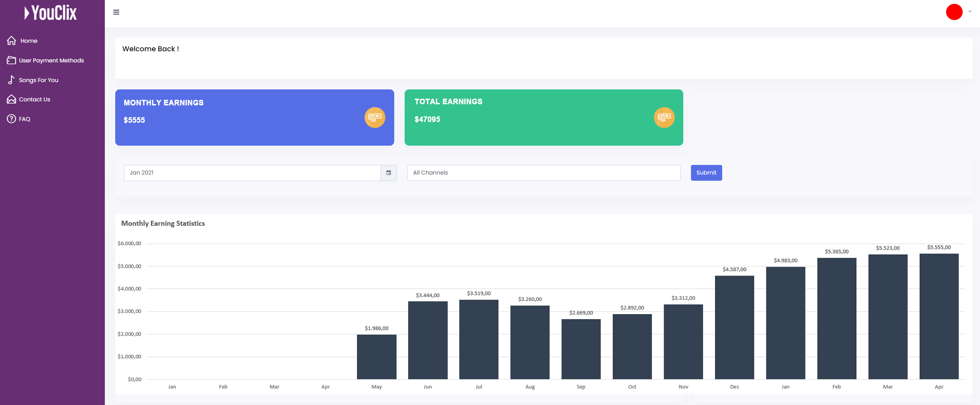Click the Monthly Earnings card

[254, 118]
